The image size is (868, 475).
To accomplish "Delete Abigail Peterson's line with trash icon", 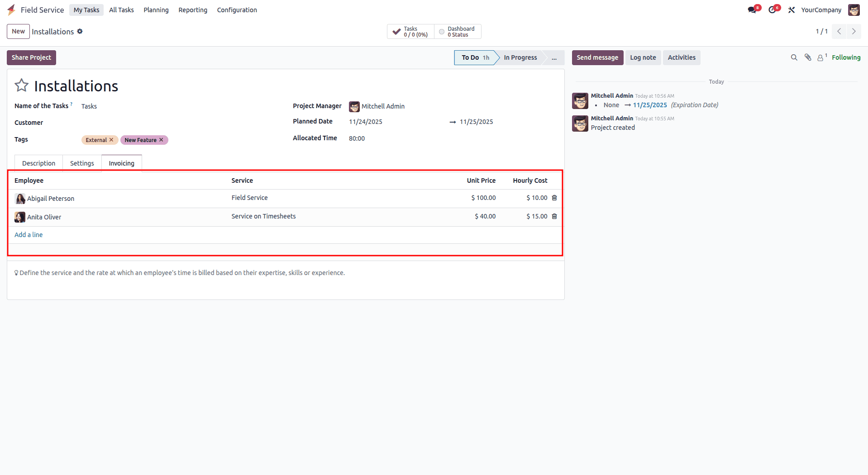I will pyautogui.click(x=554, y=198).
